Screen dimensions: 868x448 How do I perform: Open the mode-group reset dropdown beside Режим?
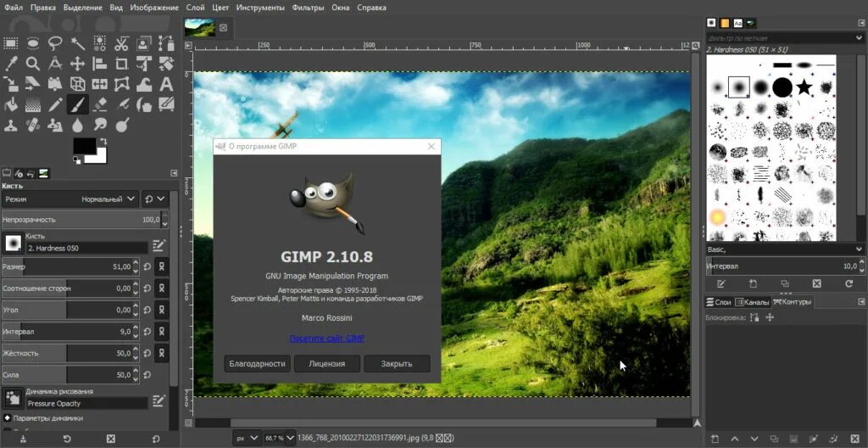coord(155,199)
